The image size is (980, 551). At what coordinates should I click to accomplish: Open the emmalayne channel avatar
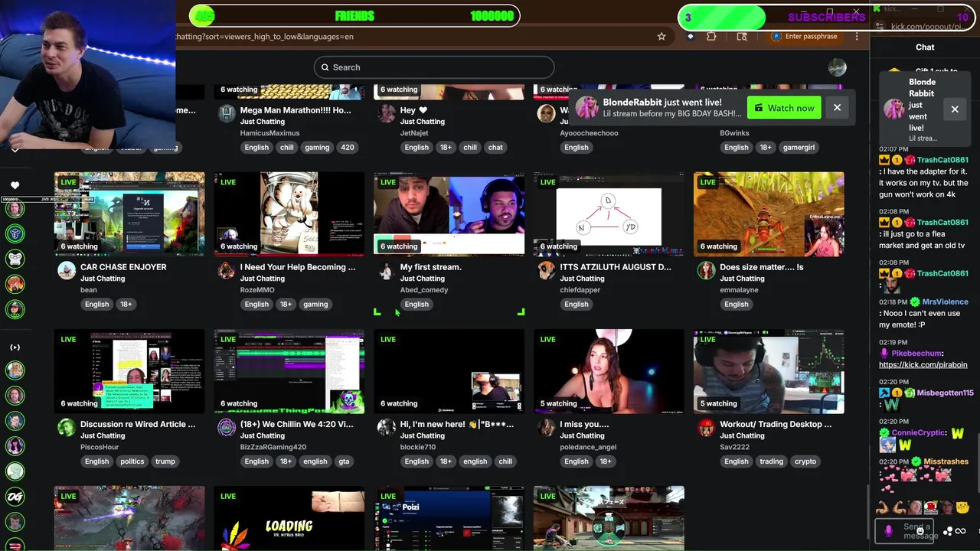pos(706,271)
